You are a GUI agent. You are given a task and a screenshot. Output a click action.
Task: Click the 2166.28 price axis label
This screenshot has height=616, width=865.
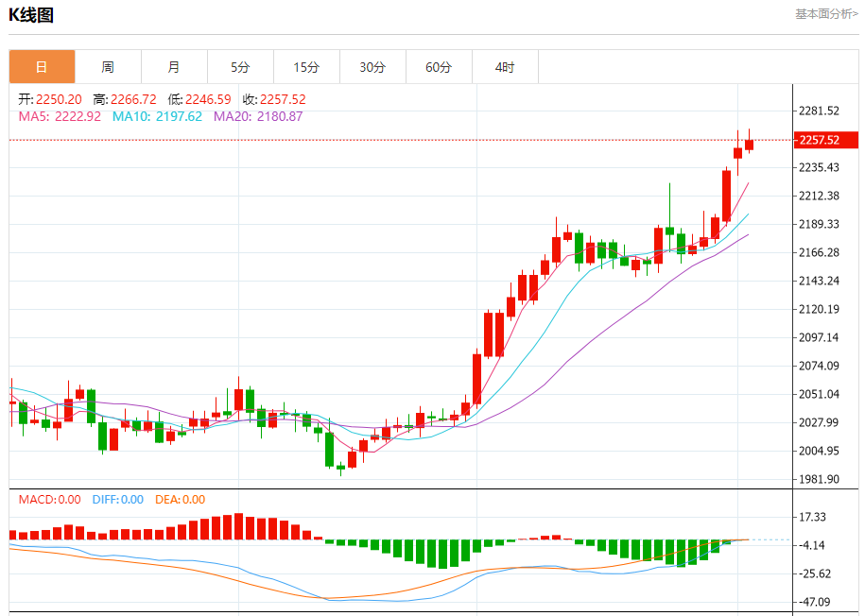(820, 252)
